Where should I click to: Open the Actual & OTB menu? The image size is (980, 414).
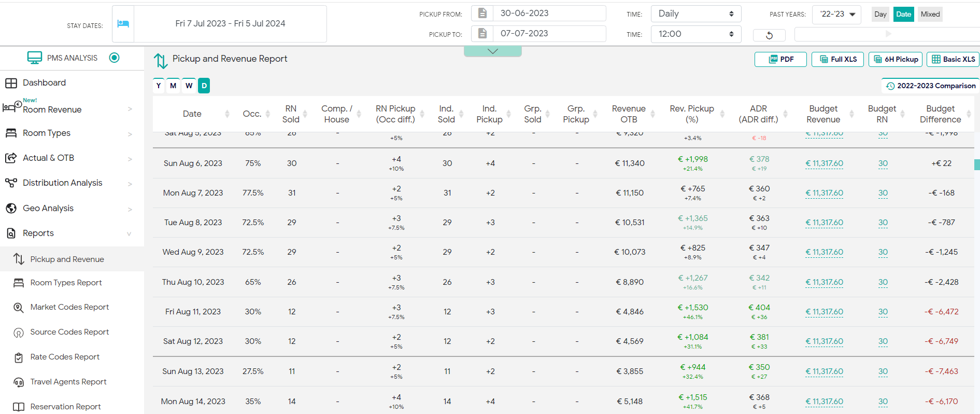pyautogui.click(x=48, y=158)
